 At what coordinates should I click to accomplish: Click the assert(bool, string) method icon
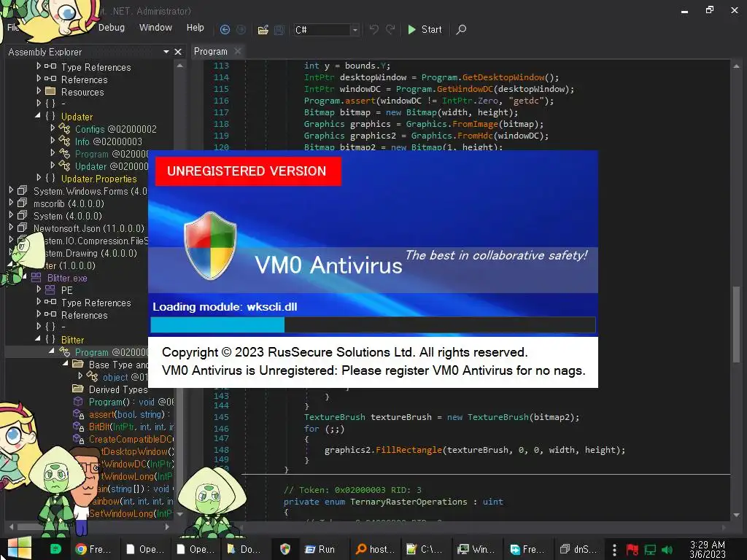(78, 414)
